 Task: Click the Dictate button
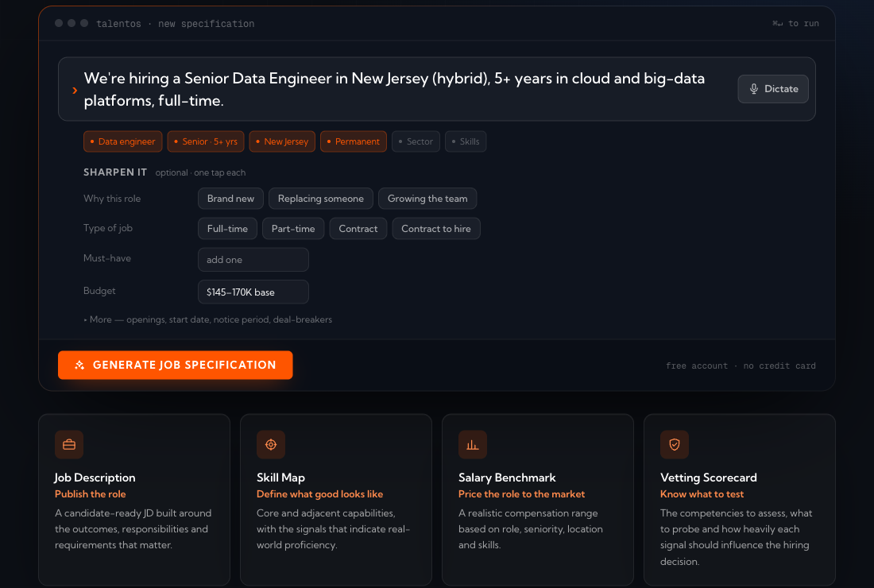[773, 89]
